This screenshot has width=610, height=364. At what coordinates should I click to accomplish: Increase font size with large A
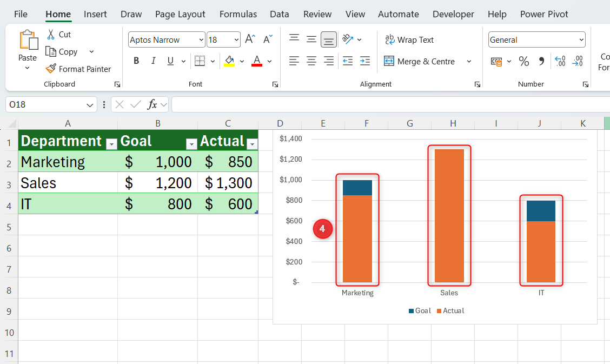pos(250,39)
